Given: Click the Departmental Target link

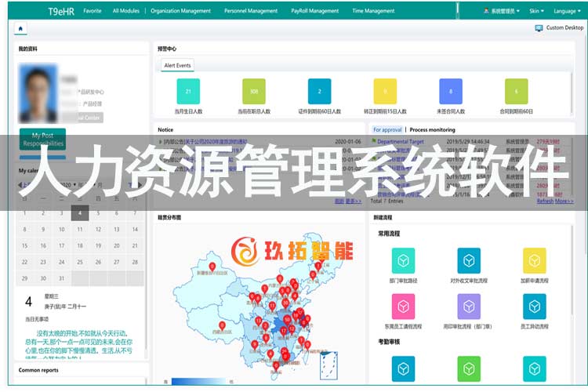Looking at the screenshot, I should 400,142.
